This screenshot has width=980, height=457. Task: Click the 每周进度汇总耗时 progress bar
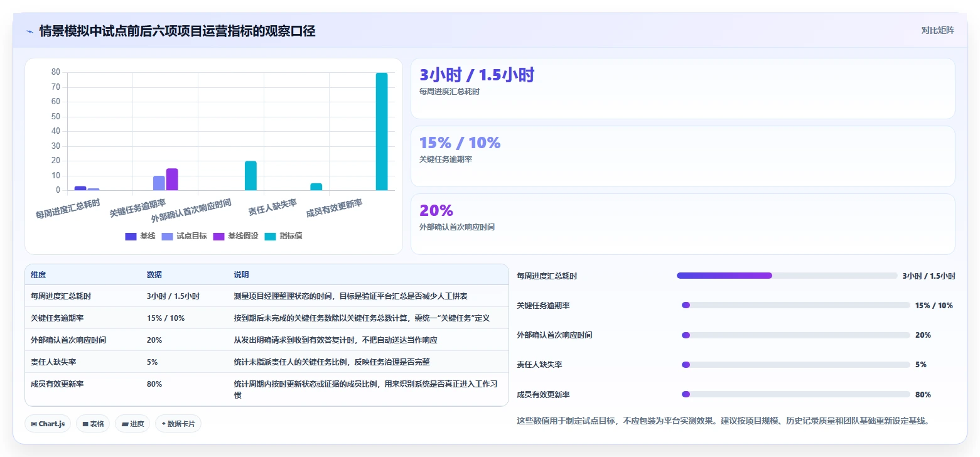pos(787,276)
